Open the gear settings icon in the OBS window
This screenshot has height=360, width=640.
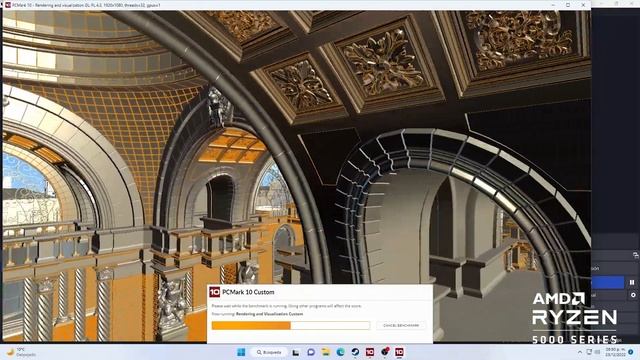[633, 295]
